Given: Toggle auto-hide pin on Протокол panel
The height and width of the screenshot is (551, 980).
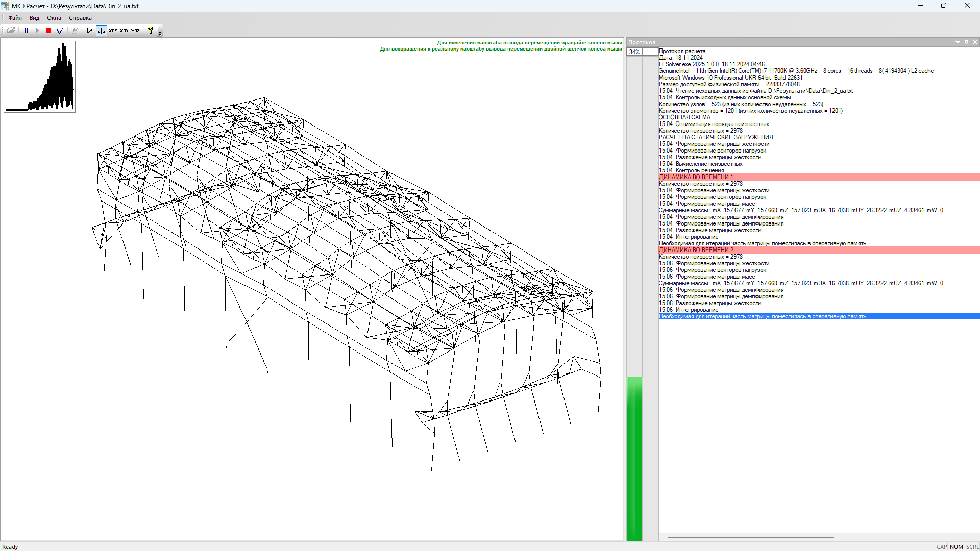Looking at the screenshot, I should 966,42.
